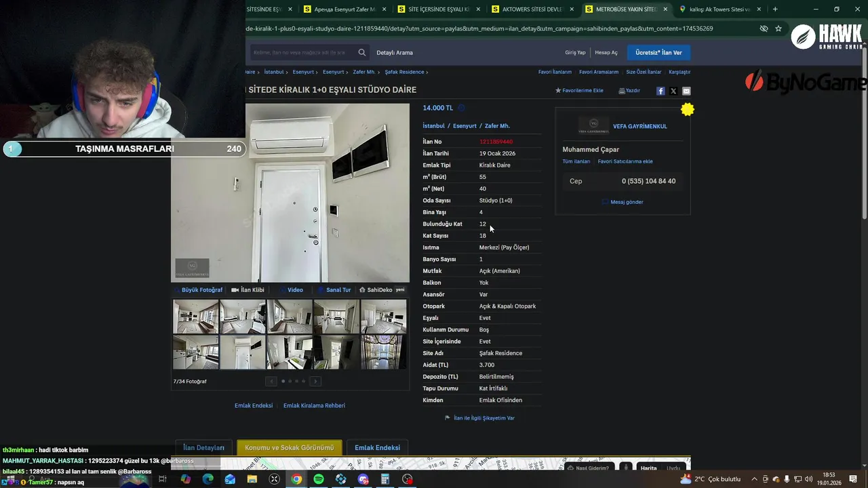Open Google Chrome from the taskbar
Image resolution: width=868 pixels, height=488 pixels.
pos(296,479)
